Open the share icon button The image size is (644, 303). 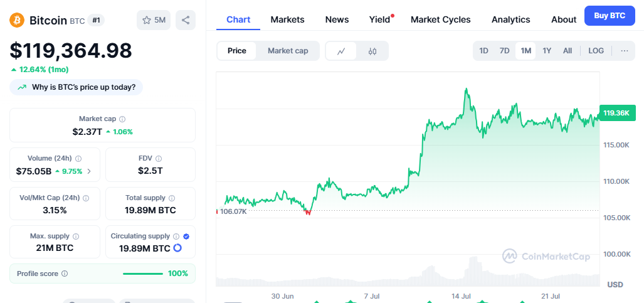coord(186,20)
